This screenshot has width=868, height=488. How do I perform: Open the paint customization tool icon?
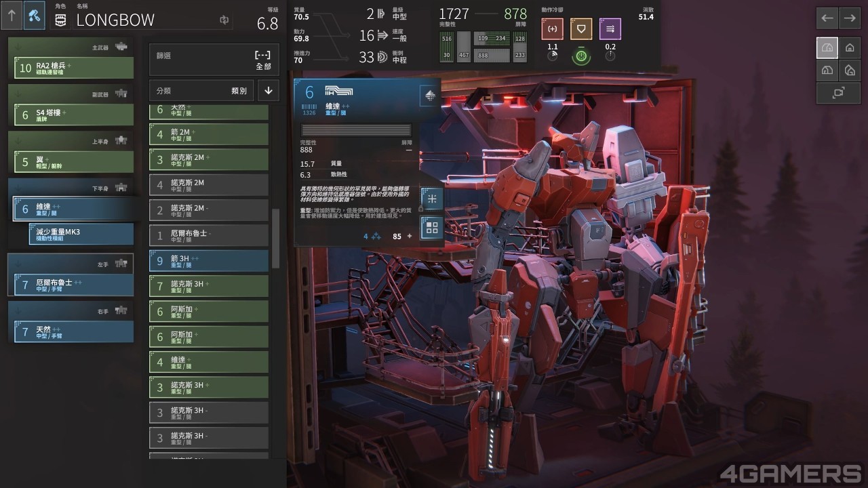click(35, 16)
